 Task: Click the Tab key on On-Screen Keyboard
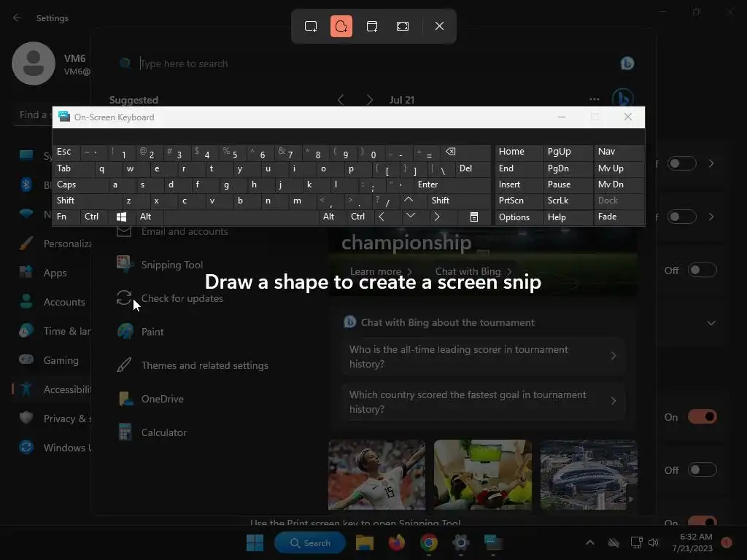(x=73, y=168)
